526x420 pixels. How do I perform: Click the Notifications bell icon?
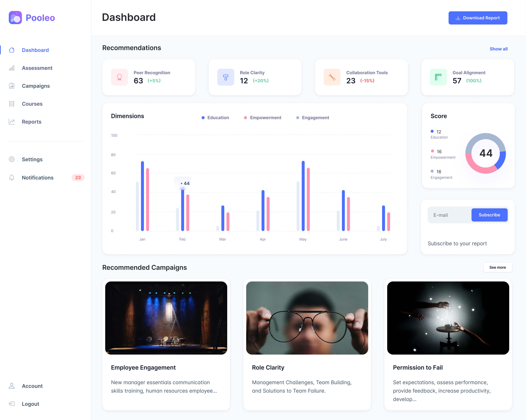[12, 177]
